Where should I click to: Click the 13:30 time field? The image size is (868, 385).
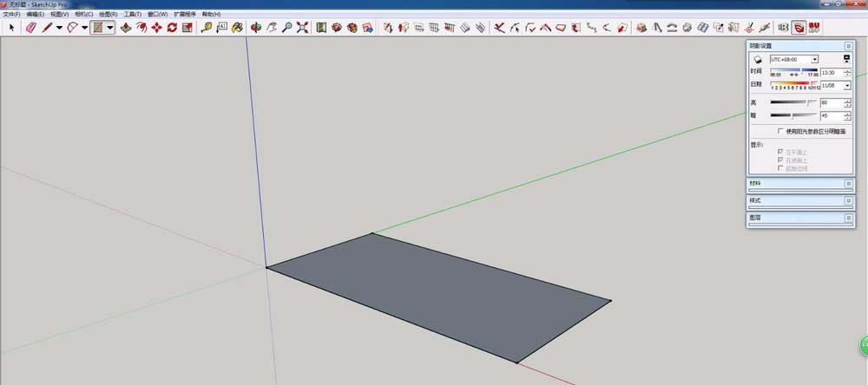coord(832,73)
